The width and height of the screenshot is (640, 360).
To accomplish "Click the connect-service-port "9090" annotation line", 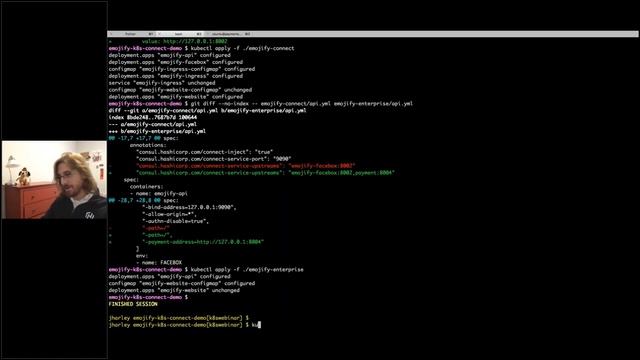I will tap(213, 159).
